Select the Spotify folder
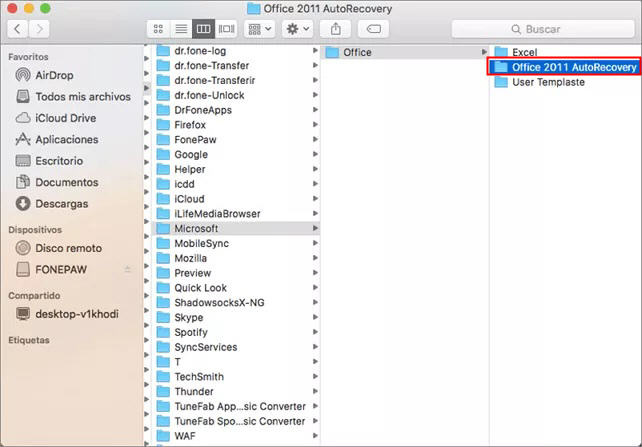Screen dimensions: 642x447 coord(236,332)
